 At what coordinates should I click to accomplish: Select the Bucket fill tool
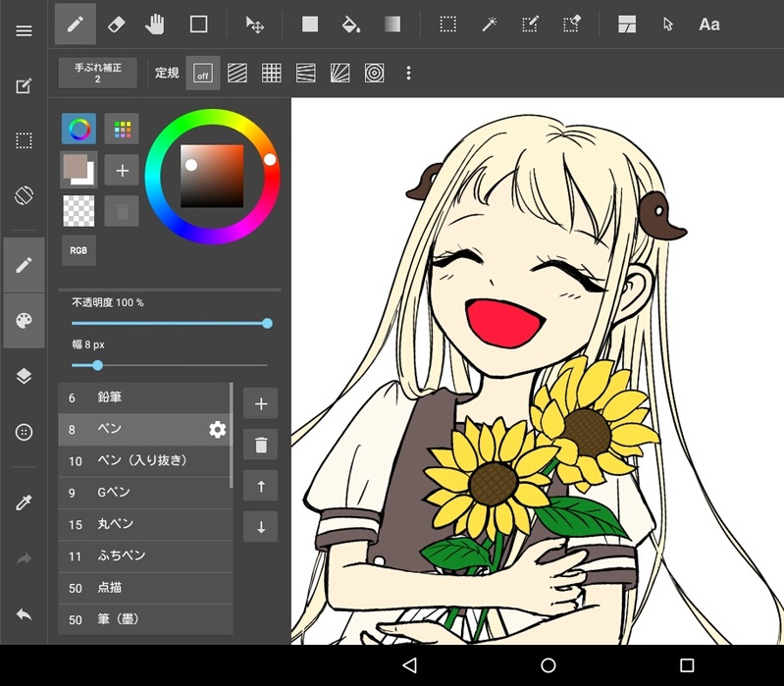(350, 24)
